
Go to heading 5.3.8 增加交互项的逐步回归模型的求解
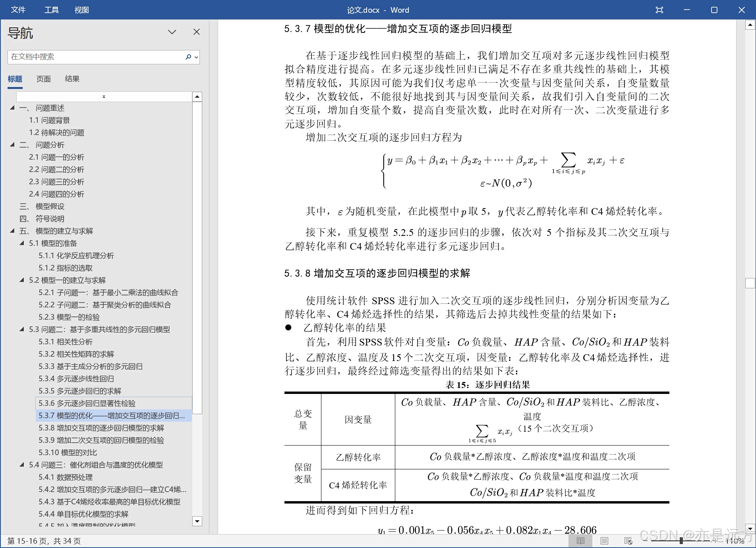[x=101, y=428]
